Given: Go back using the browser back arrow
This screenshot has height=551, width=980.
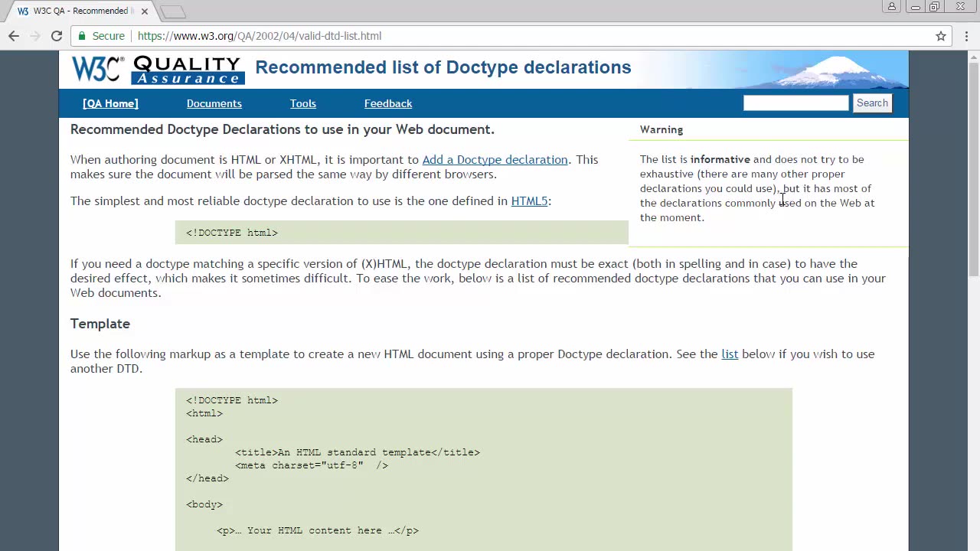Looking at the screenshot, I should 14,36.
